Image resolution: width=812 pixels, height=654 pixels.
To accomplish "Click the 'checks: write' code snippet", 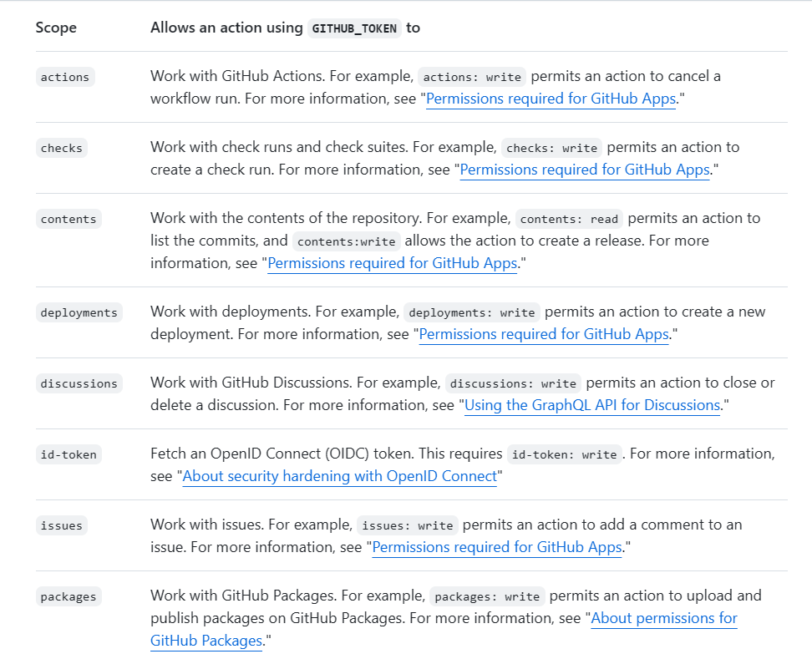I will click(551, 148).
